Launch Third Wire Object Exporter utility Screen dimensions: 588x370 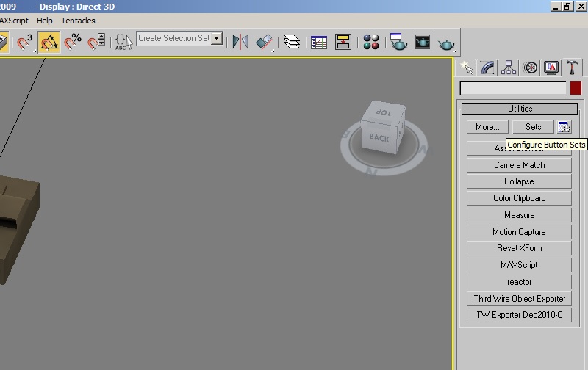pyautogui.click(x=519, y=299)
